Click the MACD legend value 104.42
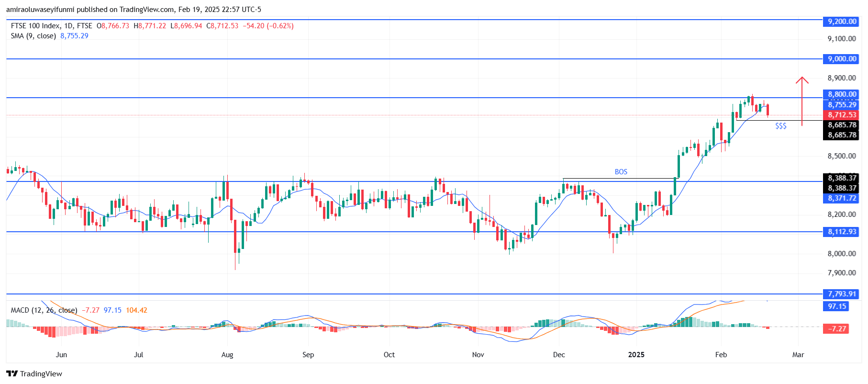 click(x=136, y=310)
